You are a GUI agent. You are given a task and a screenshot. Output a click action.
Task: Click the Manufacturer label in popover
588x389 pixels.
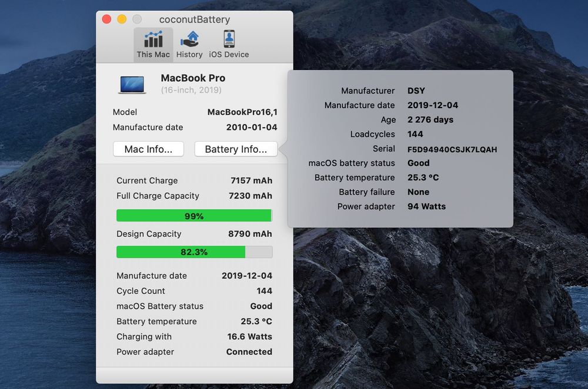(368, 90)
